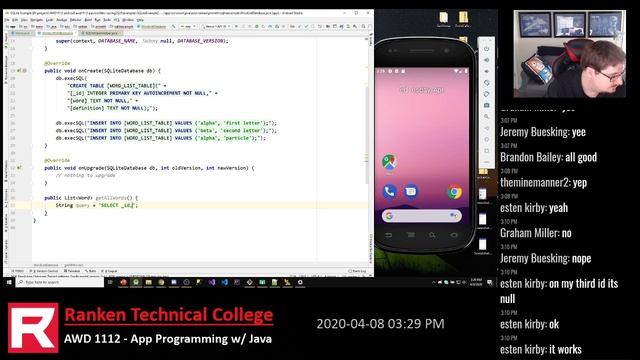
Task: Open the Help menu in Android Studio
Action: click(x=140, y=20)
